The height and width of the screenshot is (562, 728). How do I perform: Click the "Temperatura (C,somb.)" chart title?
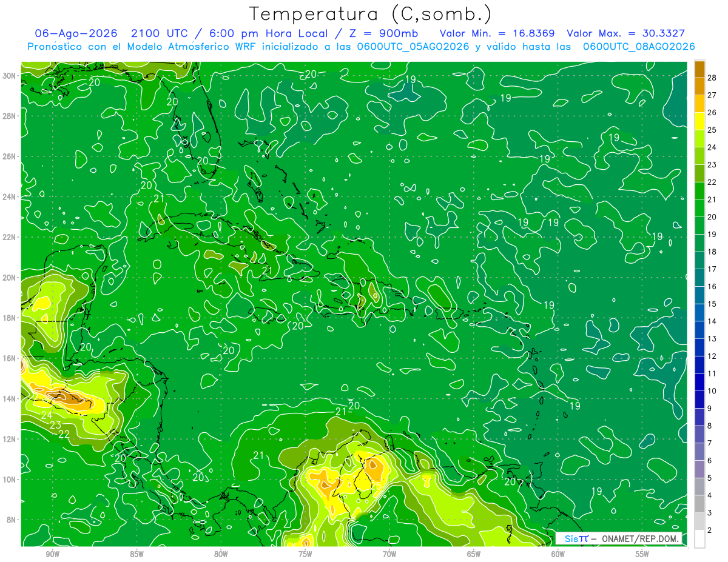[x=370, y=14]
